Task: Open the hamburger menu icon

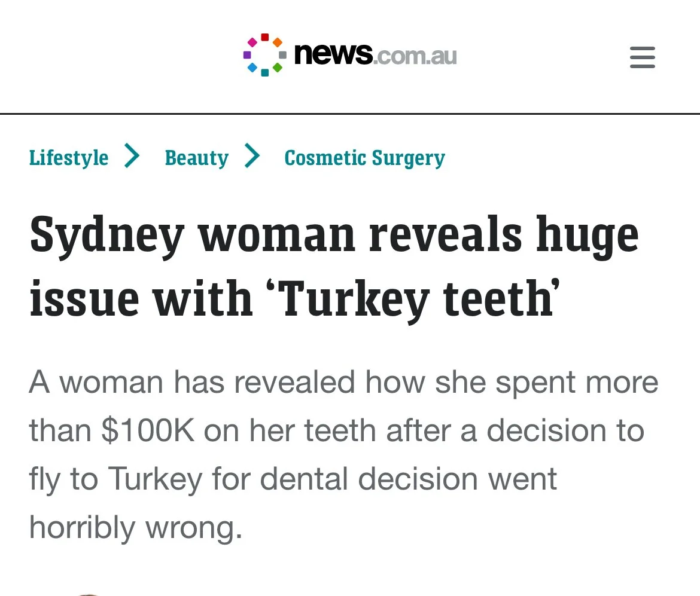Action: (x=643, y=57)
